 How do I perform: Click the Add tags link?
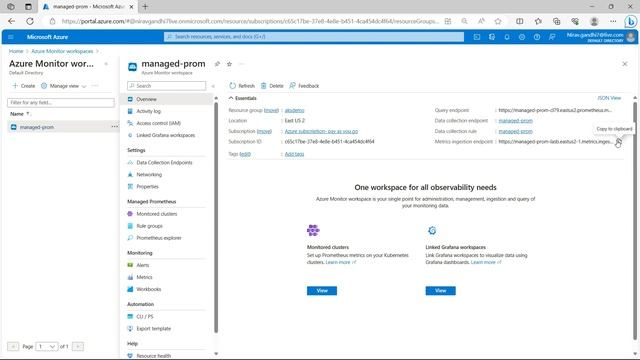[x=294, y=154]
